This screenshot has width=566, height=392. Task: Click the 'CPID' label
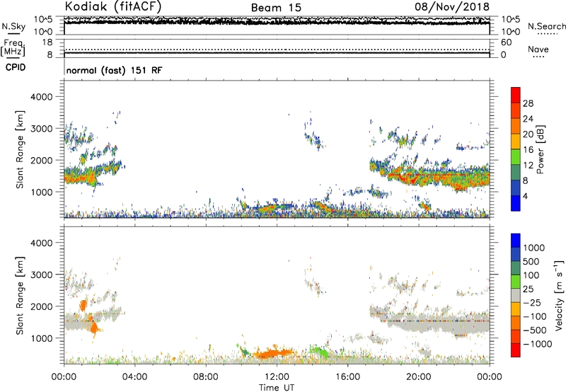16,67
